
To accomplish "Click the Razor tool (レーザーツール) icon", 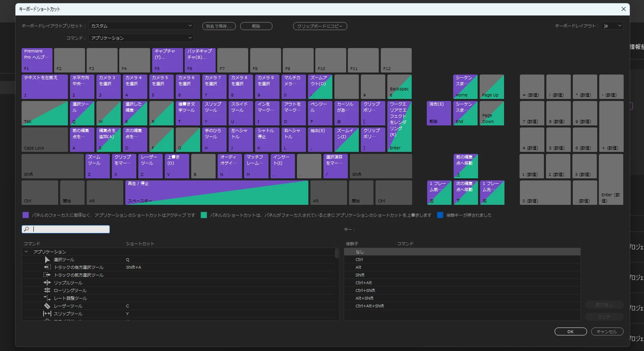I will [x=47, y=306].
